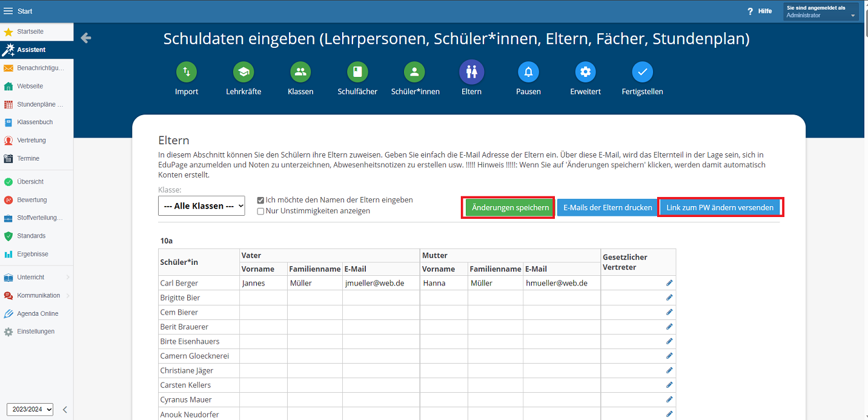Select the Klassen wizard icon
This screenshot has width=868, height=420.
300,72
